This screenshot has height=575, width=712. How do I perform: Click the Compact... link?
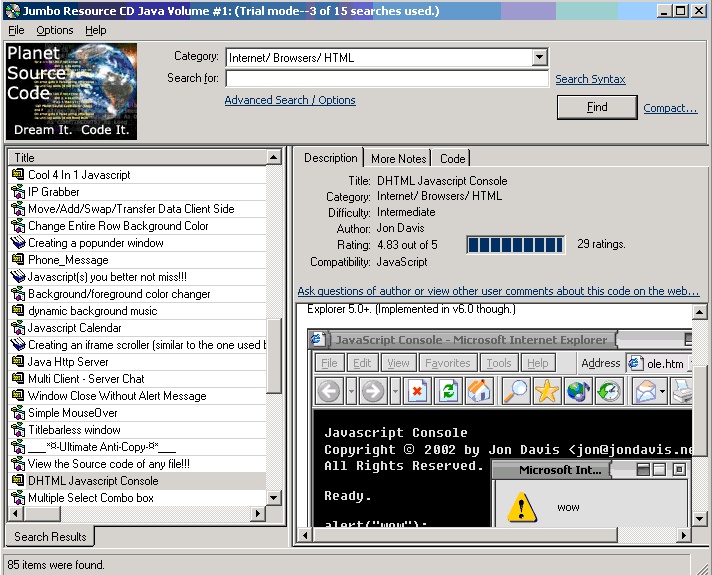[x=670, y=108]
